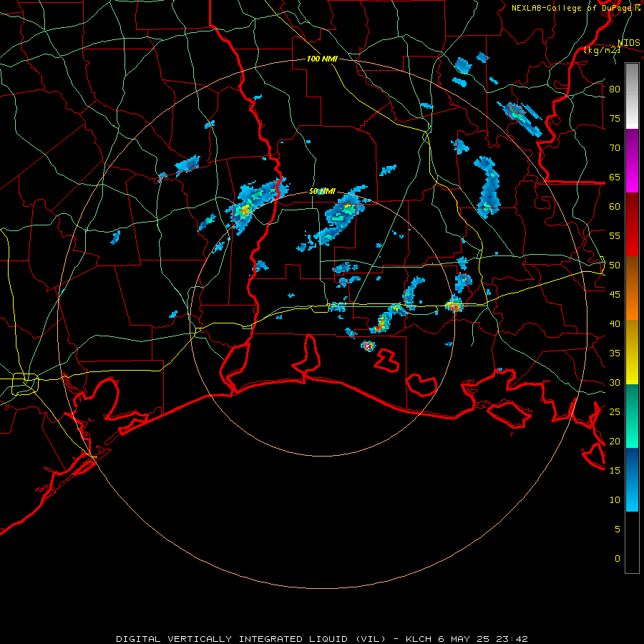The height and width of the screenshot is (644, 644).
Task: Click the bright red segment of the color bar
Action: 632,224
